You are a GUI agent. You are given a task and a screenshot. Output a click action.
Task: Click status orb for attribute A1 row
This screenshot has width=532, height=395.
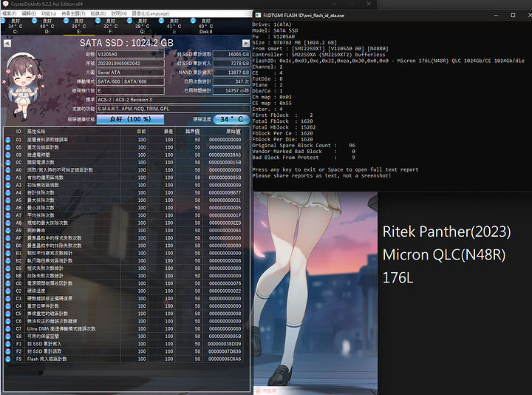pyautogui.click(x=8, y=178)
